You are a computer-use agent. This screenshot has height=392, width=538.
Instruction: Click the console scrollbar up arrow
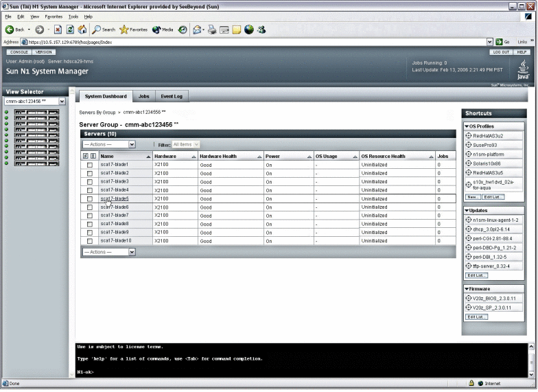point(531,347)
